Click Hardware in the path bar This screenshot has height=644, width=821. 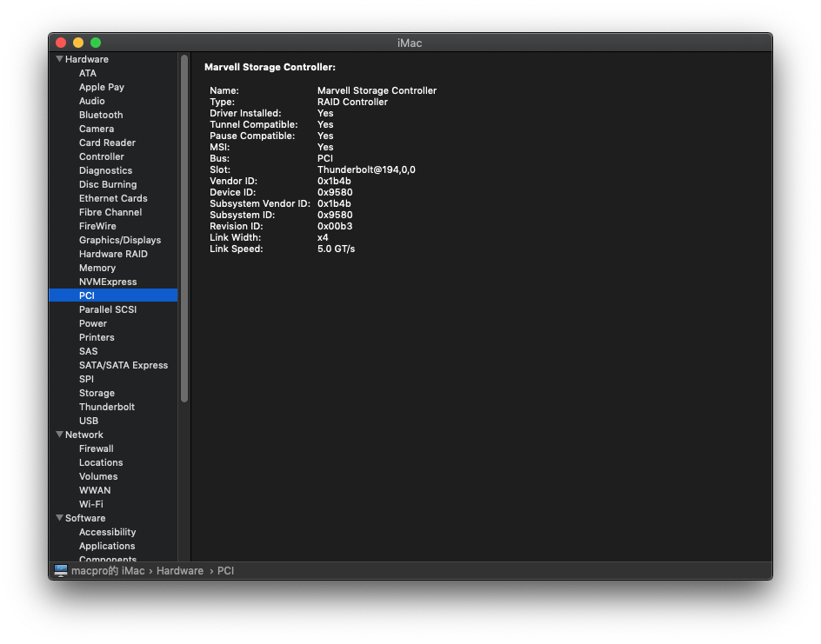click(x=179, y=571)
